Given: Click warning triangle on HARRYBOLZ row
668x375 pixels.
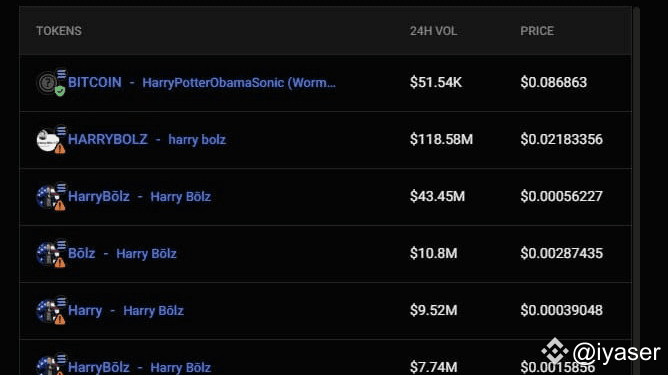Looking at the screenshot, I should (60, 148).
